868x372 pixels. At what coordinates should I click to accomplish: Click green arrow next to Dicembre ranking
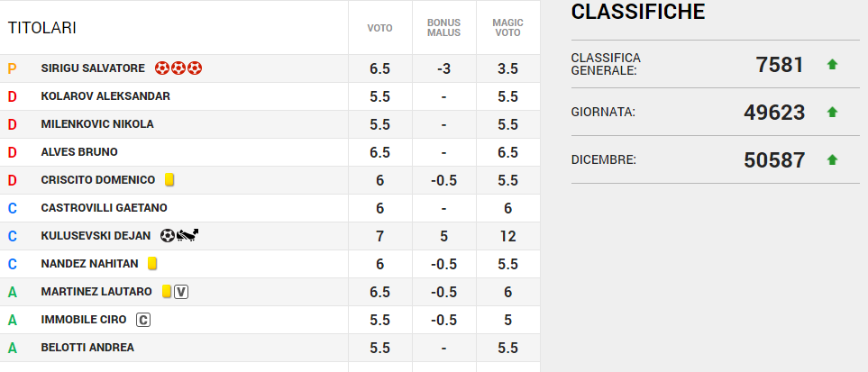coord(832,159)
